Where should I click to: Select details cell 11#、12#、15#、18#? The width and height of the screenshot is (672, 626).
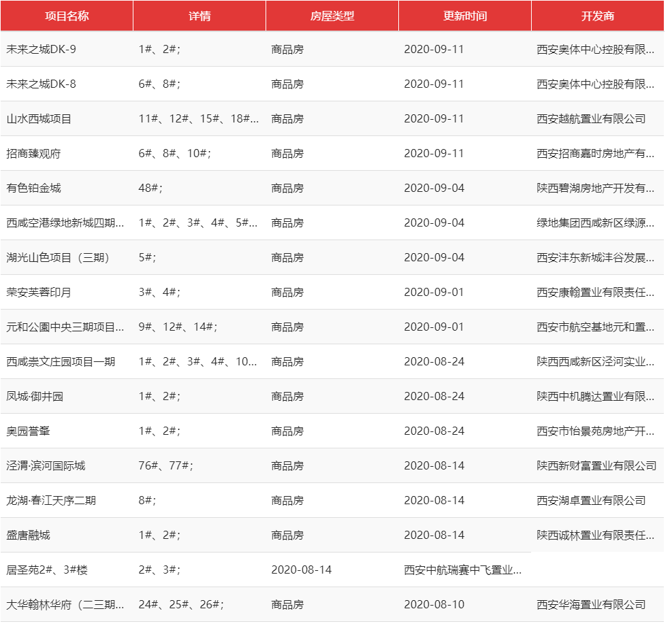[x=198, y=118]
